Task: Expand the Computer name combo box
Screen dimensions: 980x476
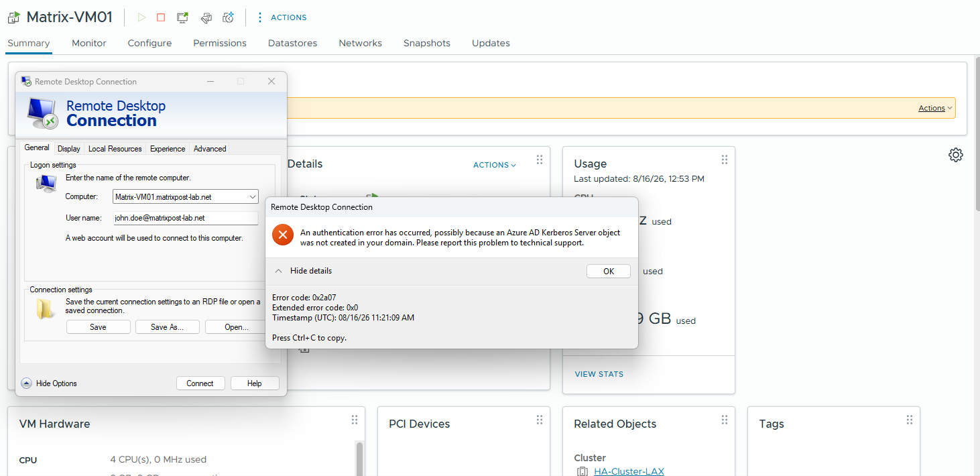Action: 253,197
